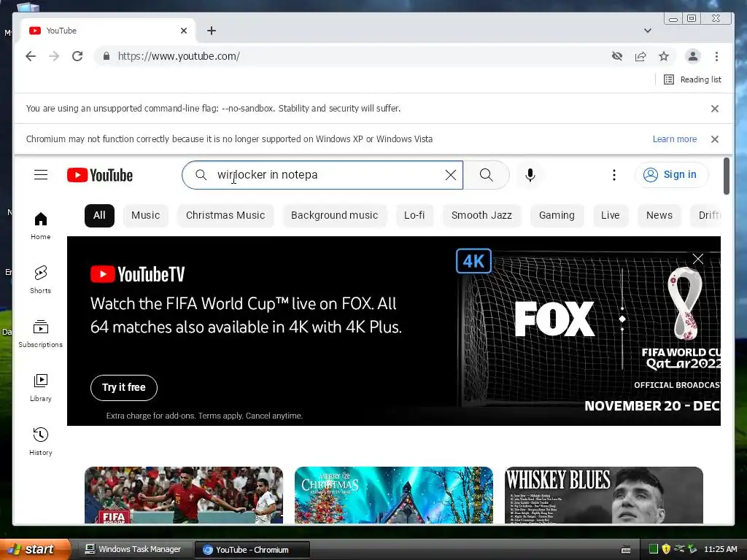Select the YouTube browser tab
The height and width of the screenshot is (560, 747).
click(108, 31)
